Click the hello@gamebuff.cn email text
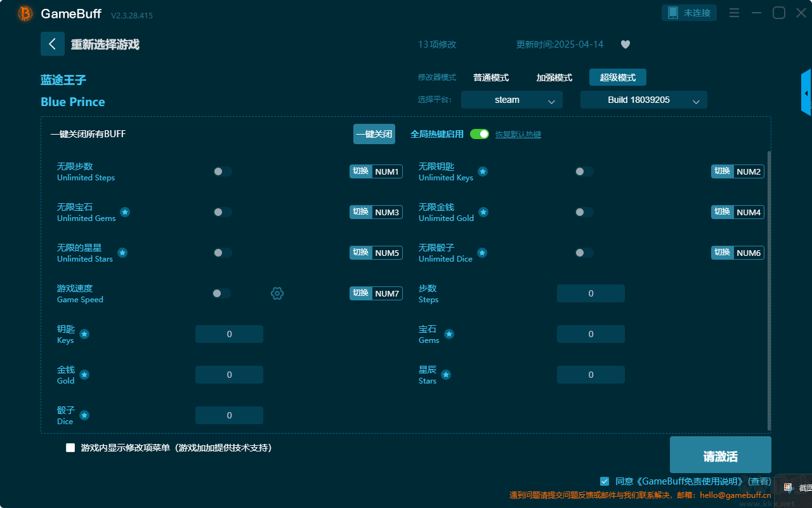812x508 pixels. coord(735,495)
